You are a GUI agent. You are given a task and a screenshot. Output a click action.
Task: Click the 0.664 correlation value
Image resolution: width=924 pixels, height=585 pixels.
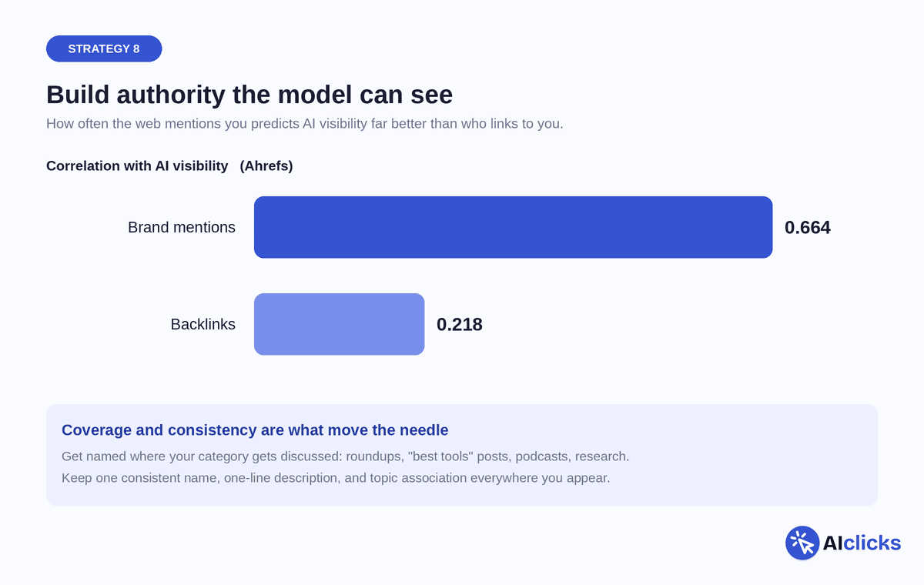(808, 227)
